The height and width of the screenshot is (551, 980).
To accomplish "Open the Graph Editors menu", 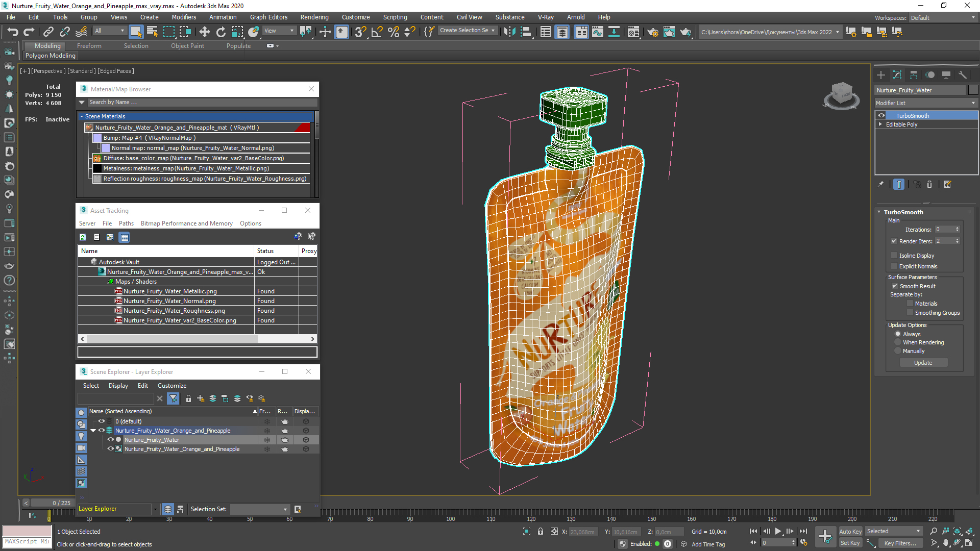I will click(x=268, y=17).
